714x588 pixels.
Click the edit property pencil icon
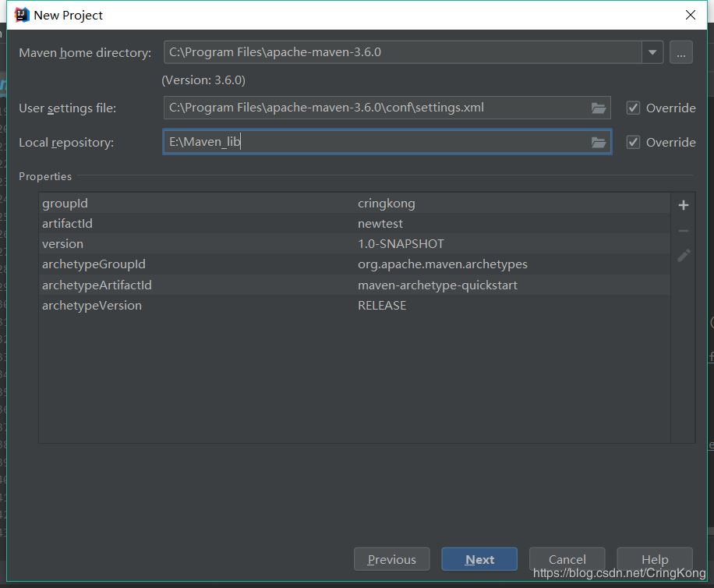[x=684, y=256]
